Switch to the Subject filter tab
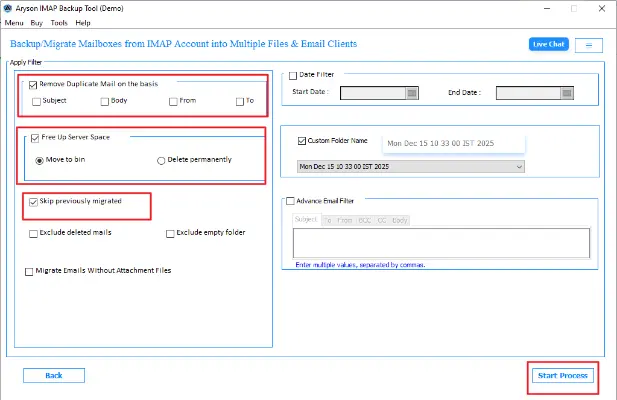Viewport: 617px width, 400px height. point(306,219)
